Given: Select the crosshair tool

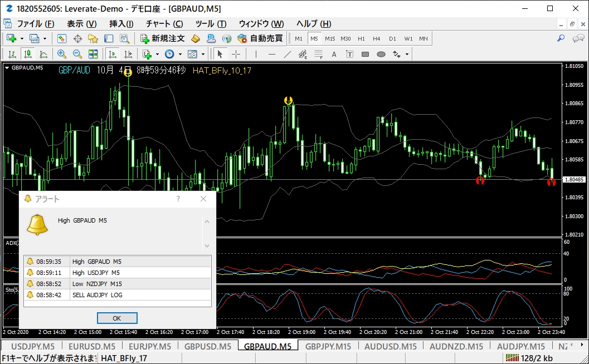Looking at the screenshot, I should [x=236, y=55].
